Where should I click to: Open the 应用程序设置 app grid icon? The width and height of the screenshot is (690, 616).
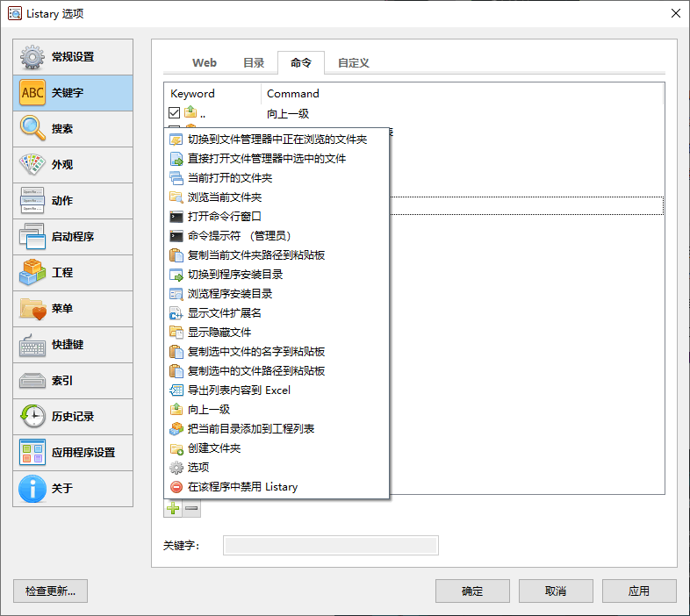coord(32,453)
